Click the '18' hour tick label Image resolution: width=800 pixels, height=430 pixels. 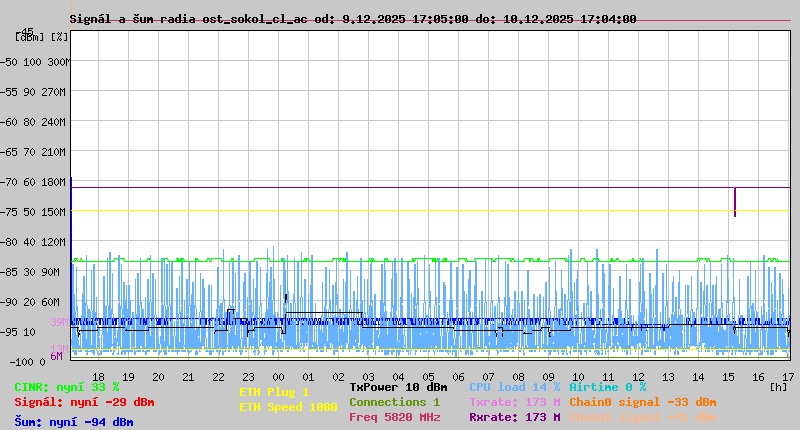click(x=98, y=377)
